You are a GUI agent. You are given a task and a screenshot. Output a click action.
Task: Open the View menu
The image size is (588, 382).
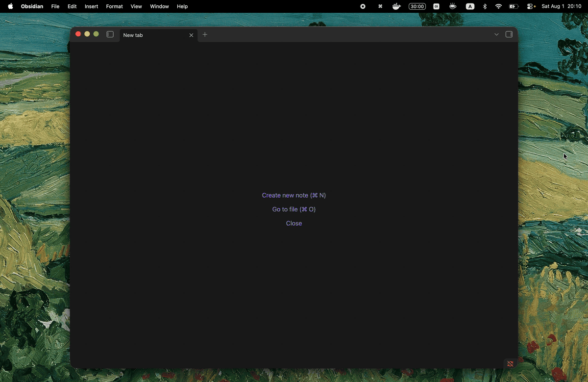point(136,6)
